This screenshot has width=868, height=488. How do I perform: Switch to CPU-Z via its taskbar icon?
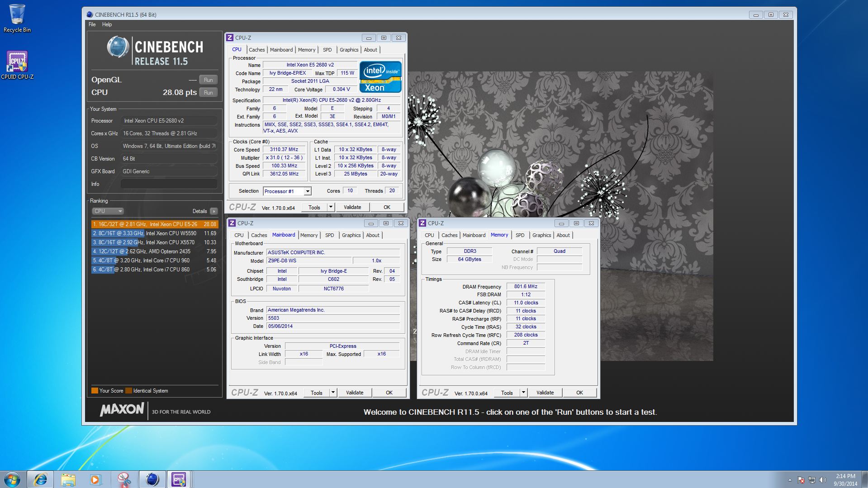[179, 479]
